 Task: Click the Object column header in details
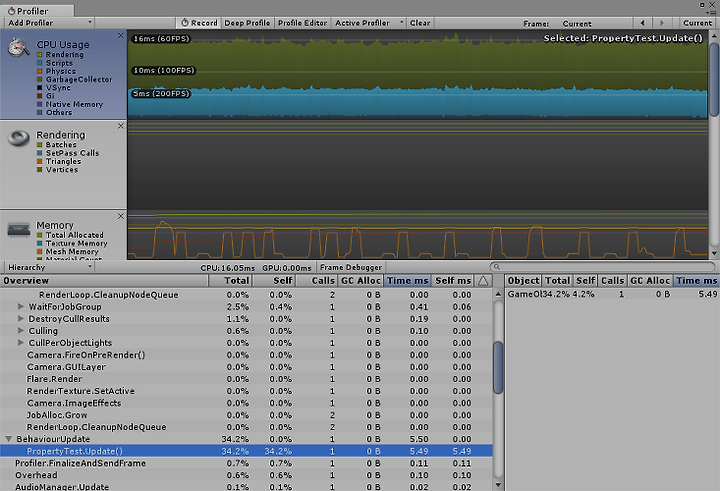(x=523, y=281)
